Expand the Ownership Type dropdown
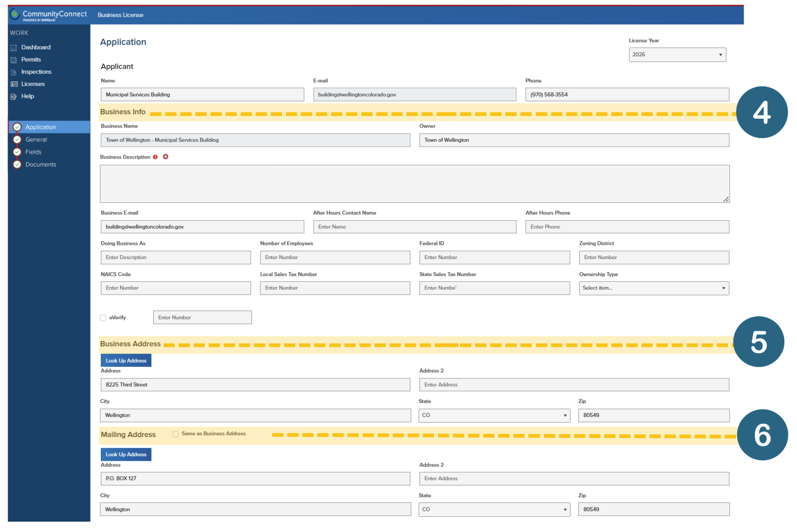The width and height of the screenshot is (797, 532). (653, 288)
